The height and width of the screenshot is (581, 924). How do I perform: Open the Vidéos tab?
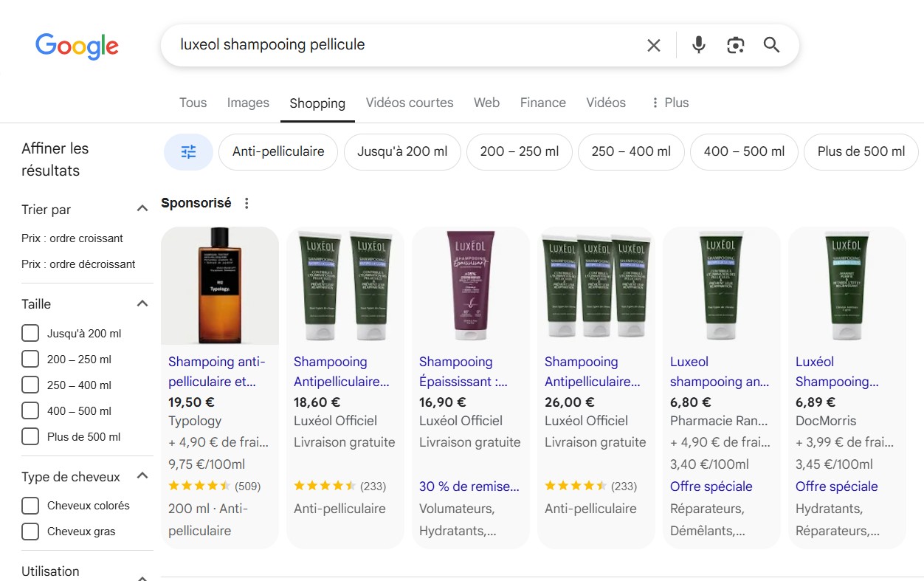click(606, 103)
